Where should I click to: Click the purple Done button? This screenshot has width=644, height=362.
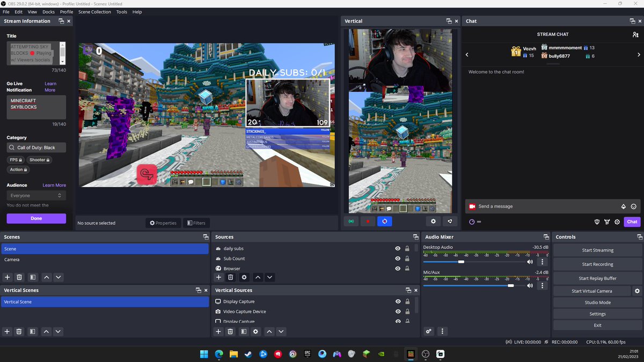36,218
